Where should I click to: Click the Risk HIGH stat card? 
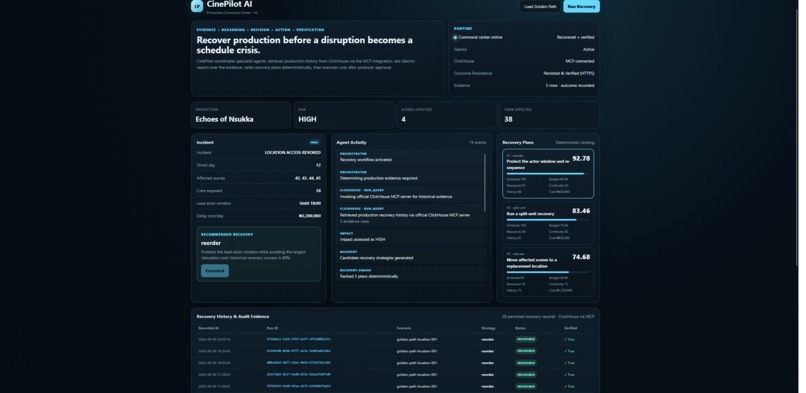(344, 115)
